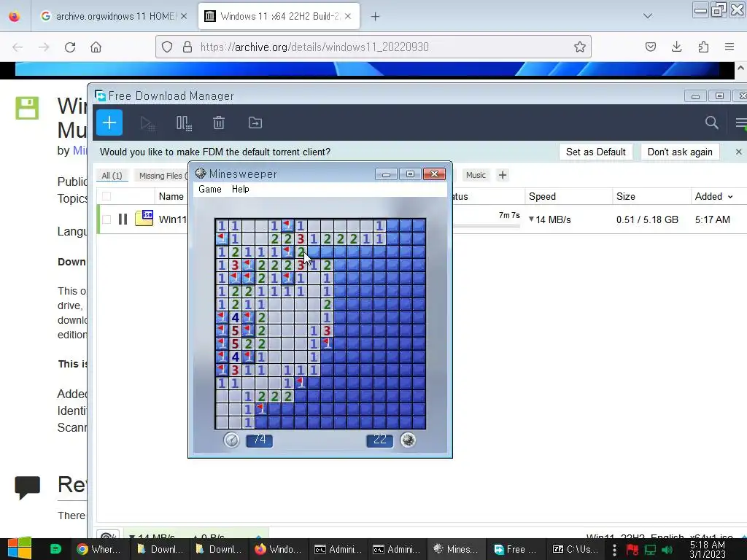Reload the page in Firefox
The image size is (747, 560).
click(x=70, y=47)
